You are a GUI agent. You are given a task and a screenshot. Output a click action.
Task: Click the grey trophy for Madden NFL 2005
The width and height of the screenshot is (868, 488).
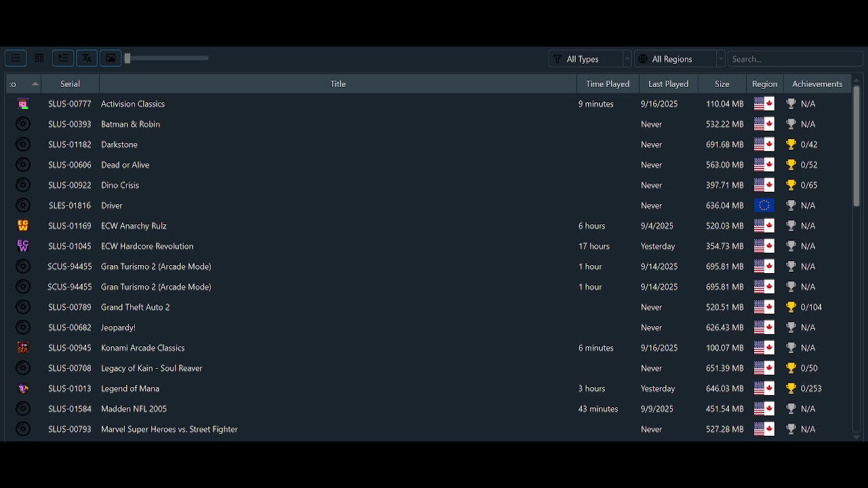[791, 409]
